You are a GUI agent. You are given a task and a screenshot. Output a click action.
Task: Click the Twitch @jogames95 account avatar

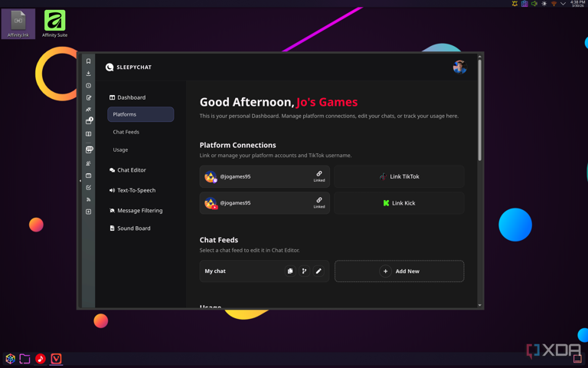[211, 176]
